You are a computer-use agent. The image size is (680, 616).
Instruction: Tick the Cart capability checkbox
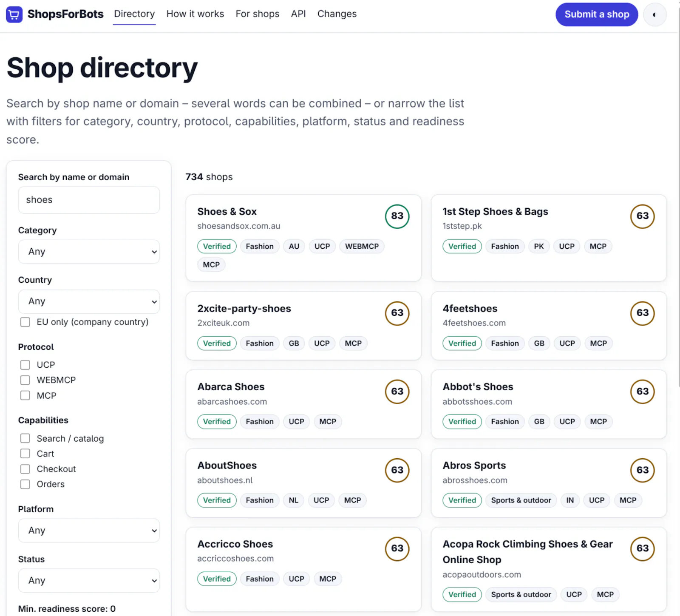coord(25,454)
